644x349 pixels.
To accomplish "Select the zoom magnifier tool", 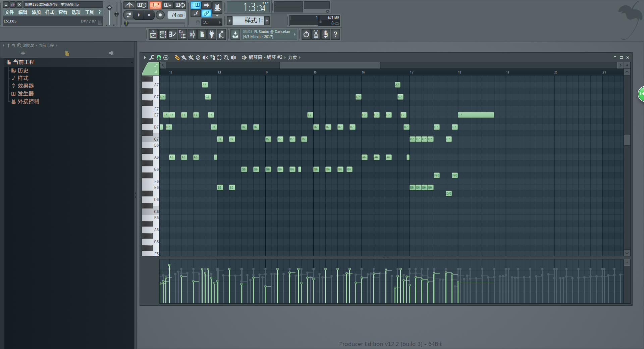I will (226, 58).
